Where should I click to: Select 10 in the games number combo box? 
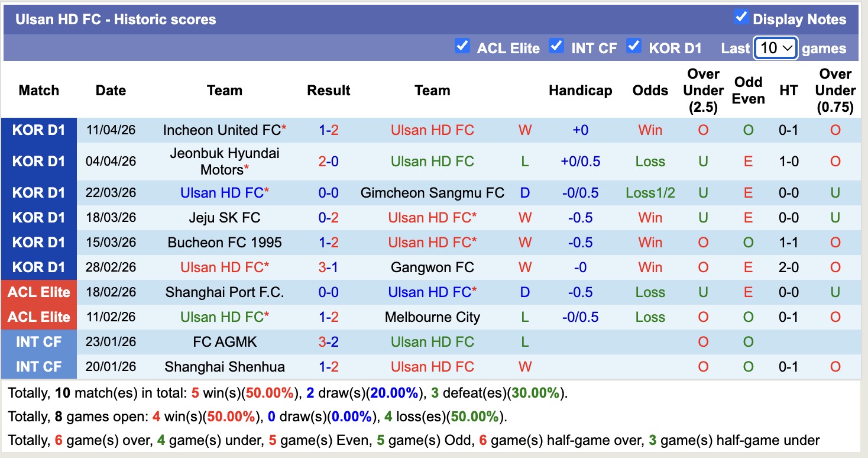pyautogui.click(x=776, y=47)
